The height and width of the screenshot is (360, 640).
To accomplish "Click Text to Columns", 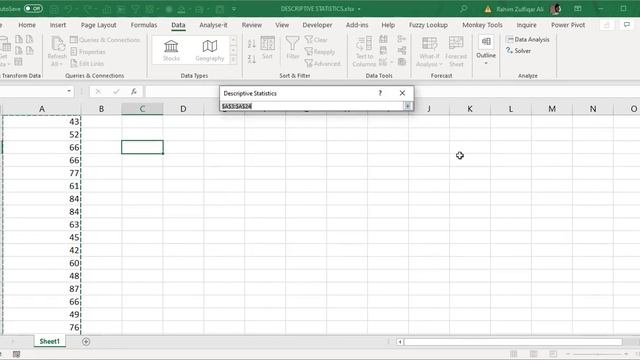I will (x=364, y=51).
